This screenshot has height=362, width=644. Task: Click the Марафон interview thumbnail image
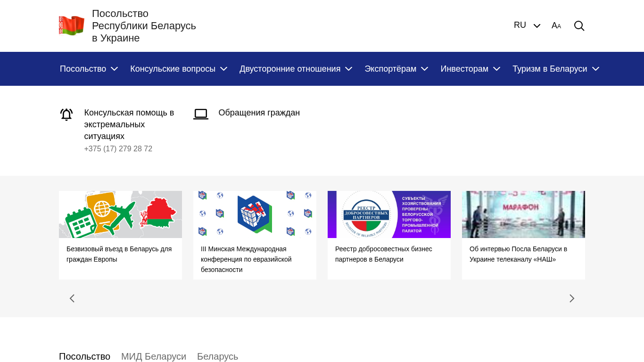[523, 214]
